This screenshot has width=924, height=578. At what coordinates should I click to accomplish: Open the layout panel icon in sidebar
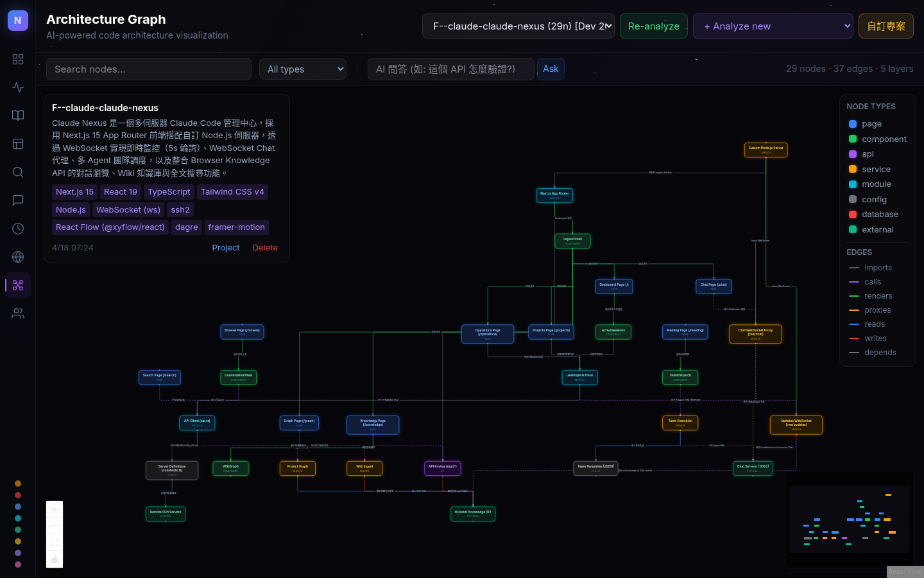click(18, 144)
